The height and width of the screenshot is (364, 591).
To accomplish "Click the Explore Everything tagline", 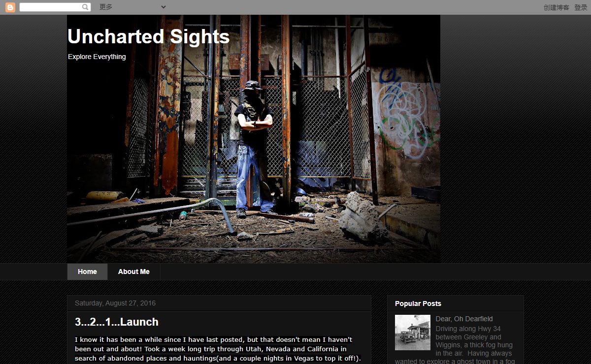I will click(x=97, y=57).
